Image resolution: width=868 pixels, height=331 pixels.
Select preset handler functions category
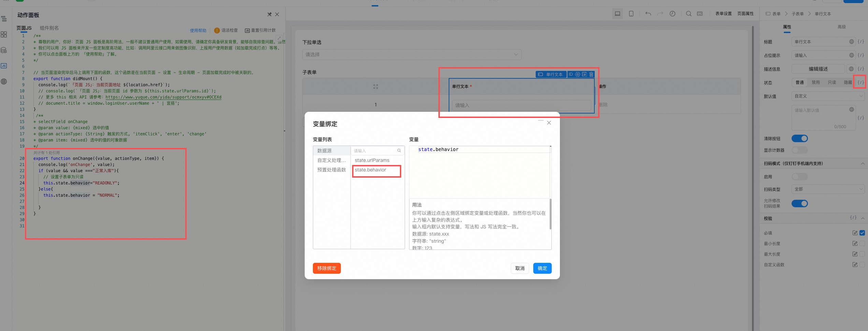tap(332, 170)
